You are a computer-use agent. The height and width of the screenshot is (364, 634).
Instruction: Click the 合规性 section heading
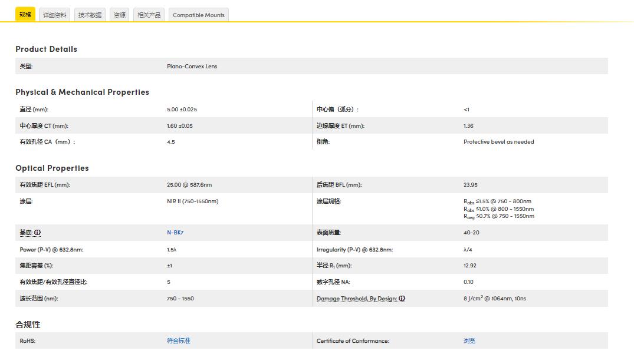(x=28, y=325)
